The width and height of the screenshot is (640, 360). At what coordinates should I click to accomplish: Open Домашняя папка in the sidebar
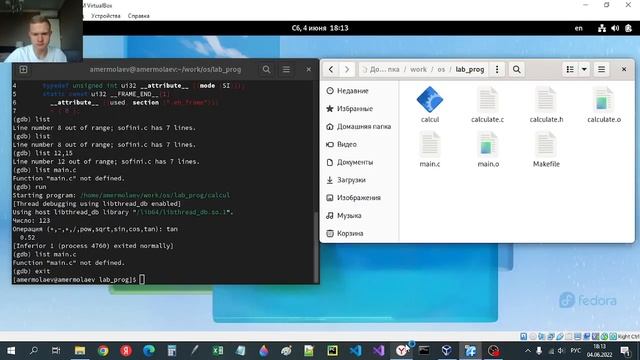358,127
